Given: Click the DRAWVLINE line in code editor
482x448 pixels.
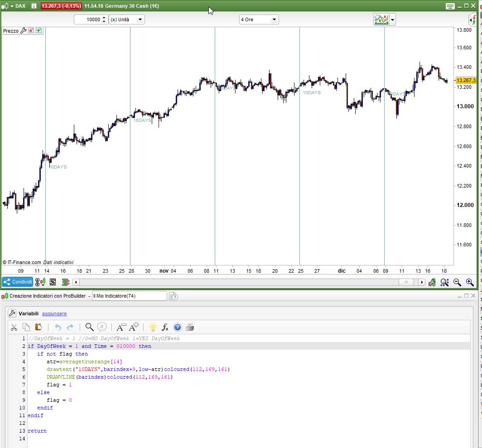Looking at the screenshot, I should (x=110, y=377).
